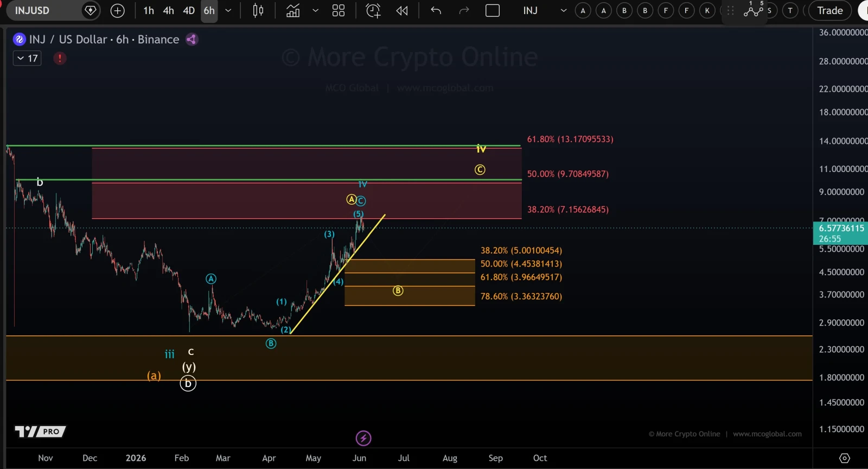Switch to the 4D timeframe

189,10
